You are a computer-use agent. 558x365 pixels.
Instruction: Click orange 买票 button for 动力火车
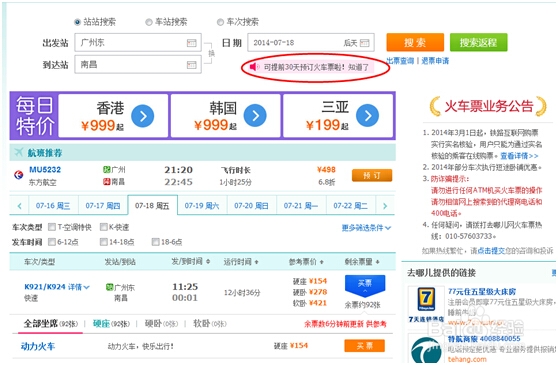365,346
